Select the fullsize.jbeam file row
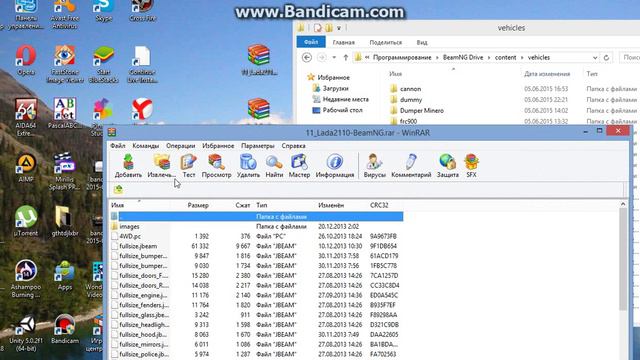 [256, 246]
